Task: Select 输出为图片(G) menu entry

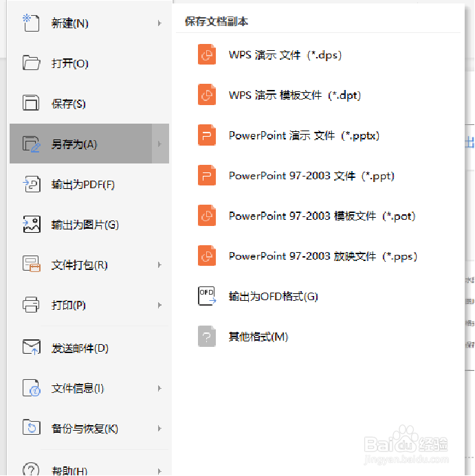Action: (x=89, y=225)
